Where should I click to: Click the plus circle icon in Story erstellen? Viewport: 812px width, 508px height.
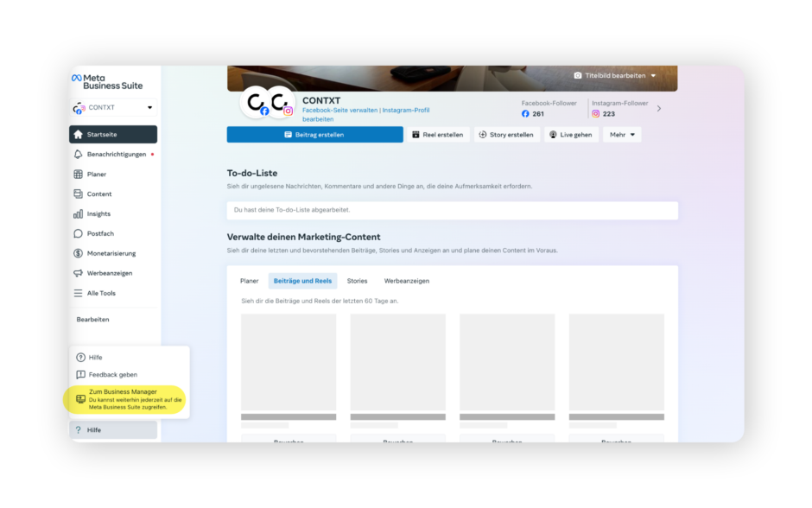483,135
